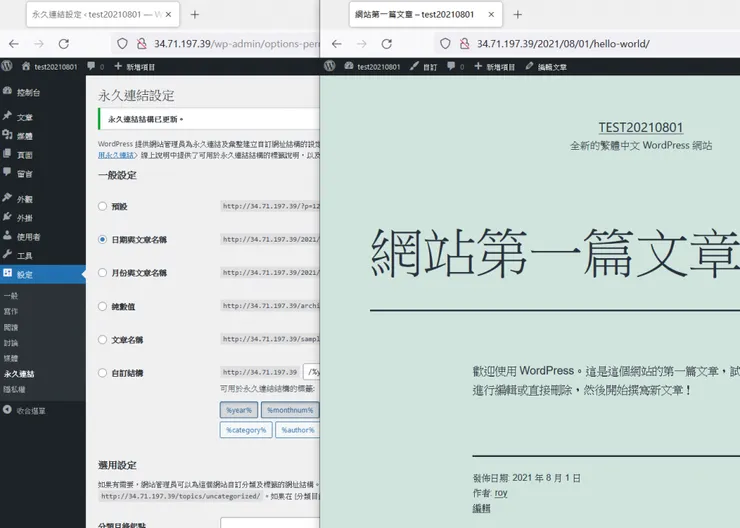Select 月份與文章名稱 radio button

tap(102, 273)
